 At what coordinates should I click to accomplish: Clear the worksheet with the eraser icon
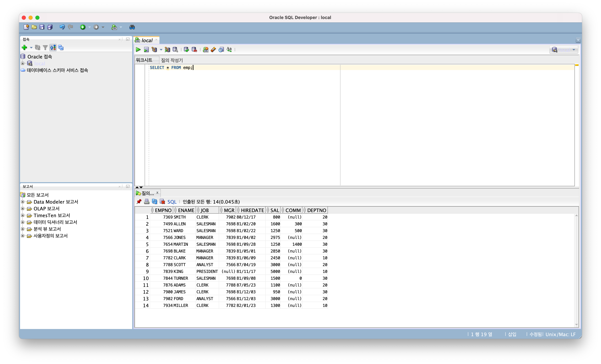[213, 49]
